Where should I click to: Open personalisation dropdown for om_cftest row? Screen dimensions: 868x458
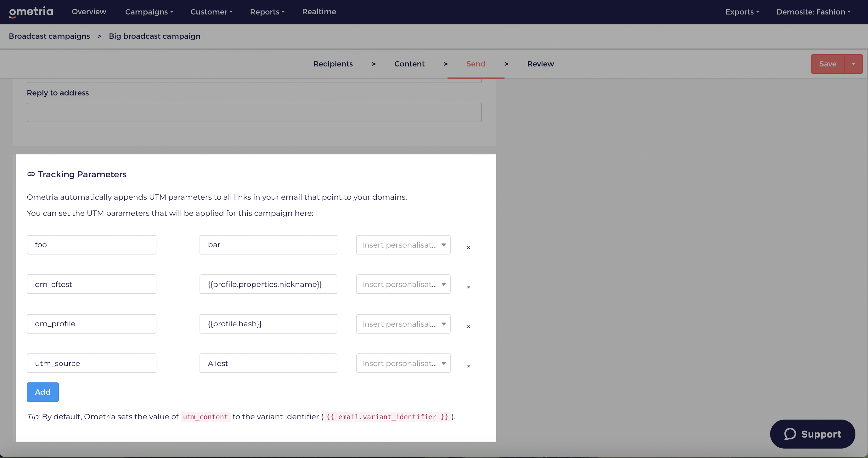click(403, 284)
